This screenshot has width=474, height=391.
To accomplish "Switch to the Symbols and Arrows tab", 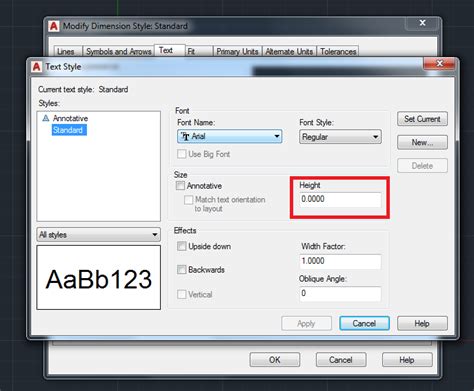I will pyautogui.click(x=118, y=52).
